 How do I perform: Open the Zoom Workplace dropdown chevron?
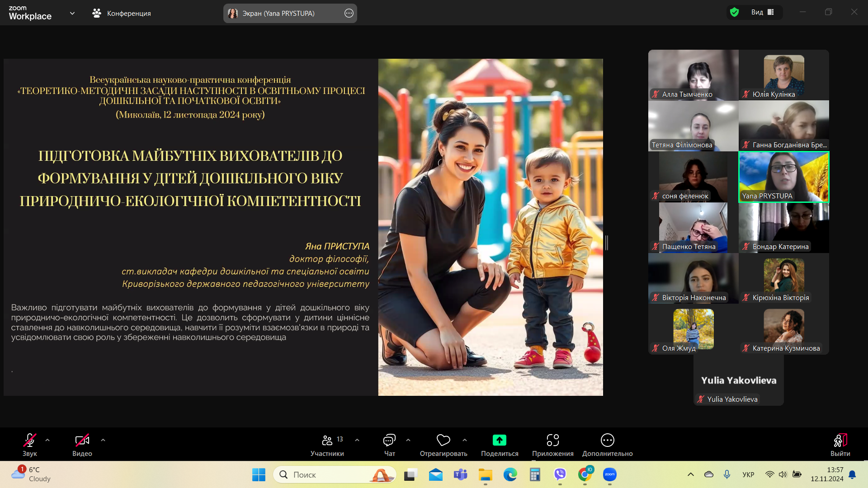coord(72,14)
